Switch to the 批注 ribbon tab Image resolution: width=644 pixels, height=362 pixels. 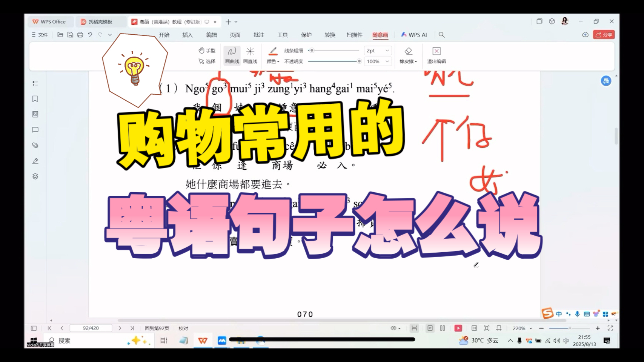tap(259, 35)
